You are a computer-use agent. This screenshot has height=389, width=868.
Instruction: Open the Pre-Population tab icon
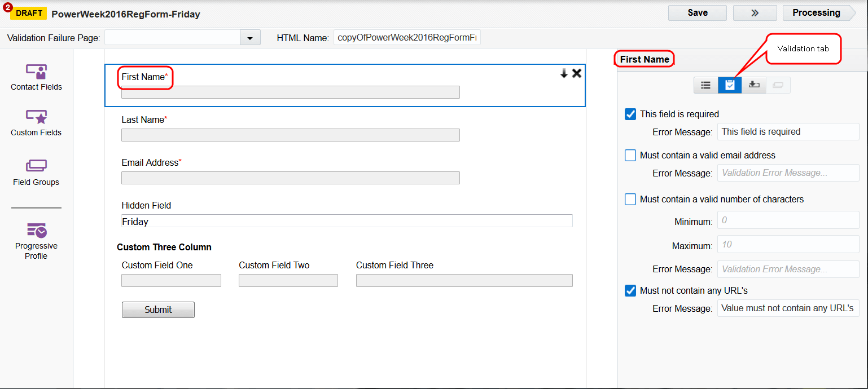click(x=754, y=85)
